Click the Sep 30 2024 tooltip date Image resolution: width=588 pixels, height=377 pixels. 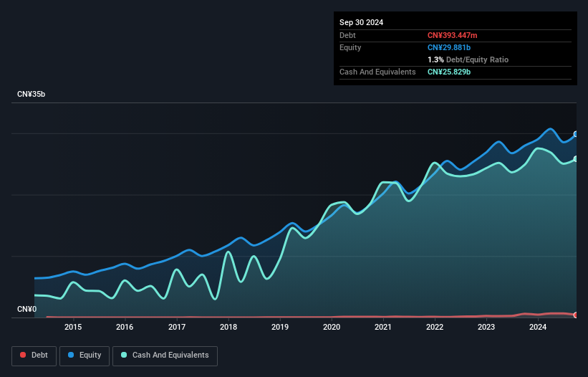coord(361,22)
